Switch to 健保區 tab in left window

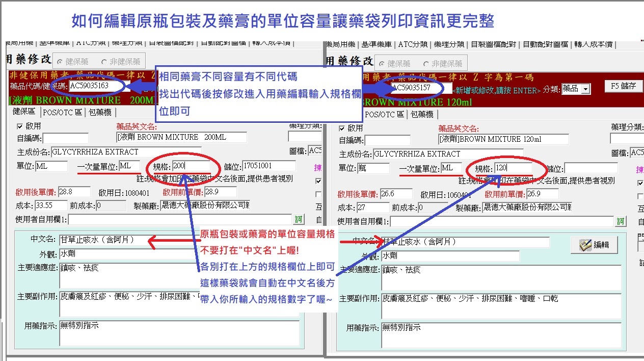click(x=24, y=112)
